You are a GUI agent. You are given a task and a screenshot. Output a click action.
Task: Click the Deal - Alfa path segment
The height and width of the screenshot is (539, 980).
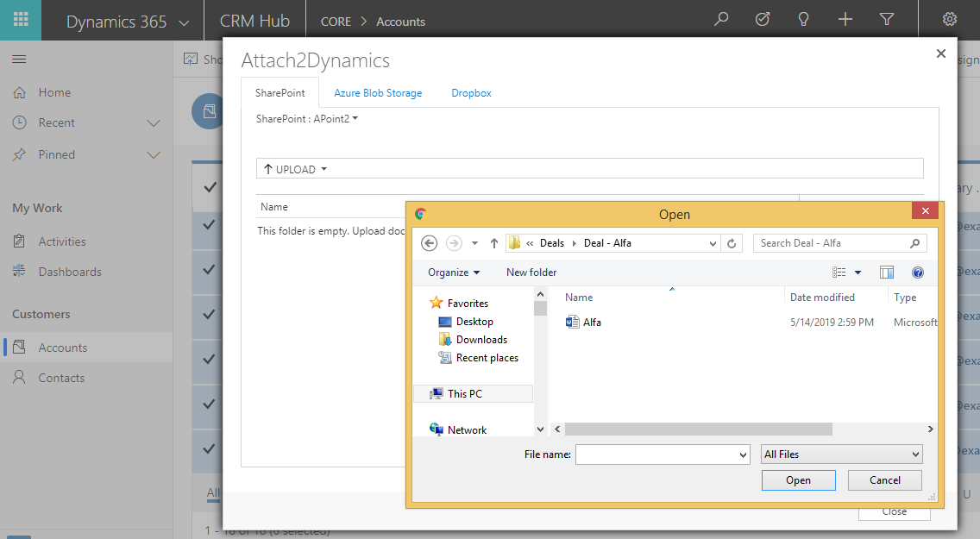(x=607, y=243)
